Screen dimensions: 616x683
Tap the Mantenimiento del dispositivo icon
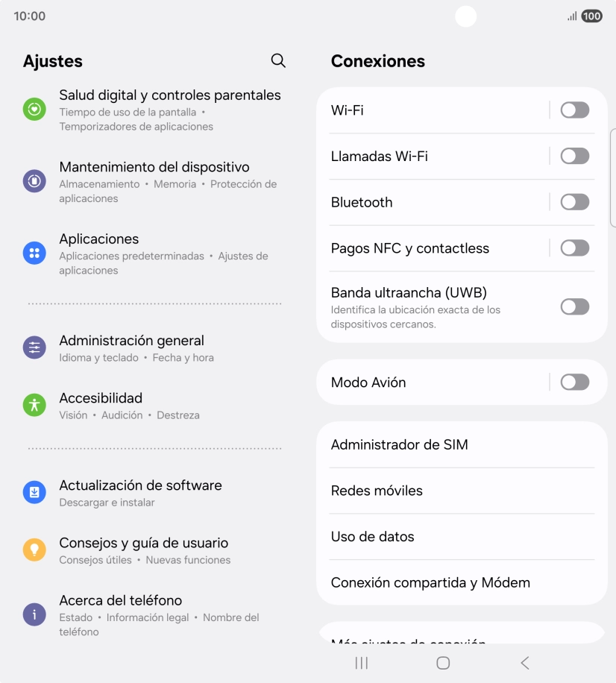(x=34, y=181)
